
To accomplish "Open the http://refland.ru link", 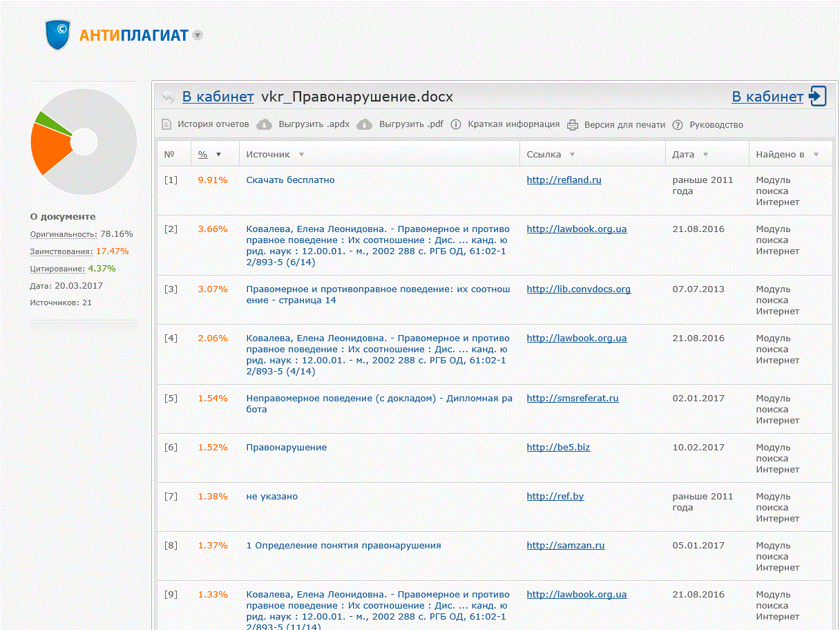I will coord(564,180).
